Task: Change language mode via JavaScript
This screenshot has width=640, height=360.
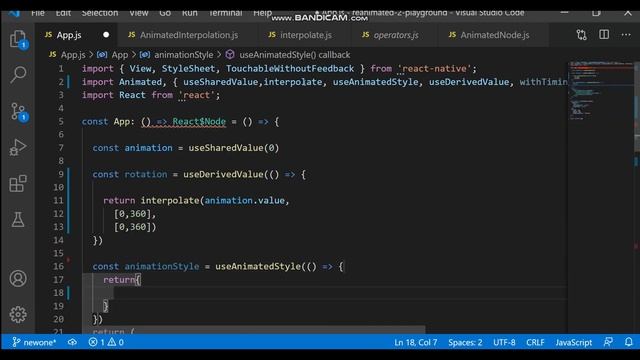Action: pos(573,342)
